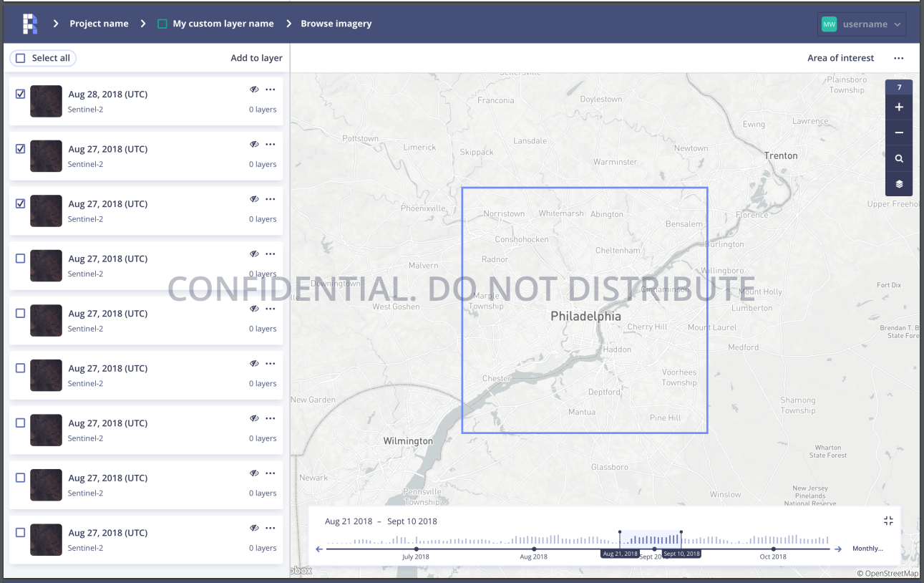
Task: Click the Wilmington label on the map
Action: pos(408,440)
